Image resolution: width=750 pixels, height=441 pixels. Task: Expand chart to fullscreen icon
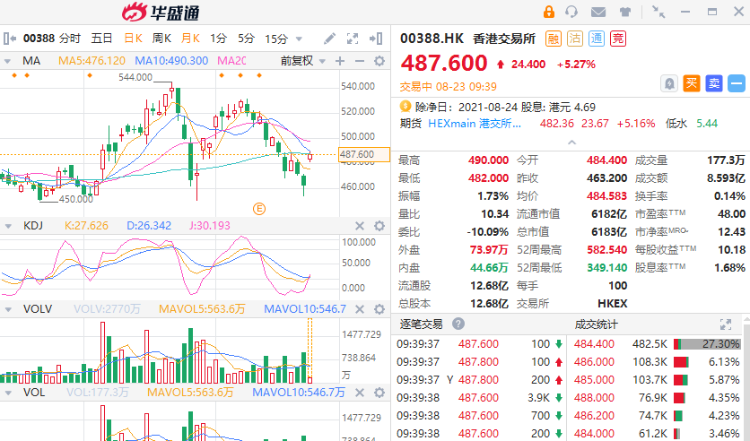(x=353, y=38)
